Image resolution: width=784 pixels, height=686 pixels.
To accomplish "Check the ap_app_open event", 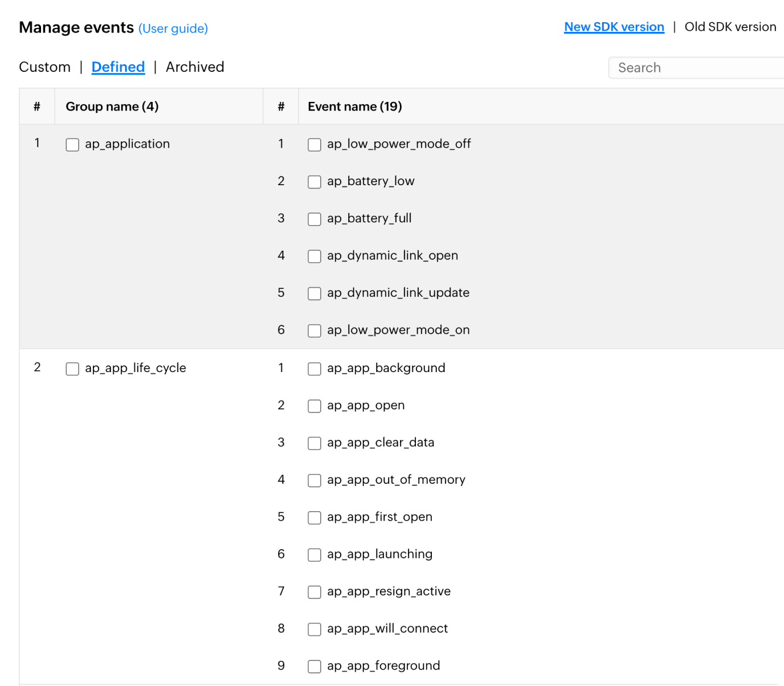I will tap(315, 406).
